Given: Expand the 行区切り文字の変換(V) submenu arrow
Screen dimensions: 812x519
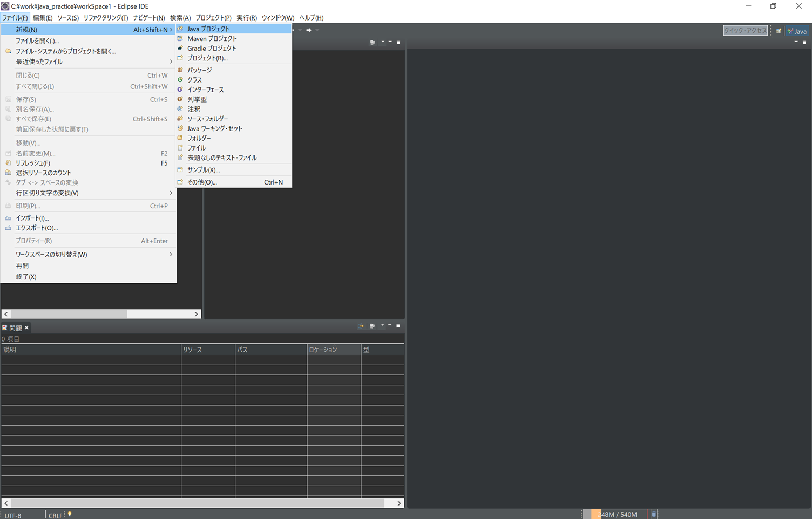Looking at the screenshot, I should (171, 193).
